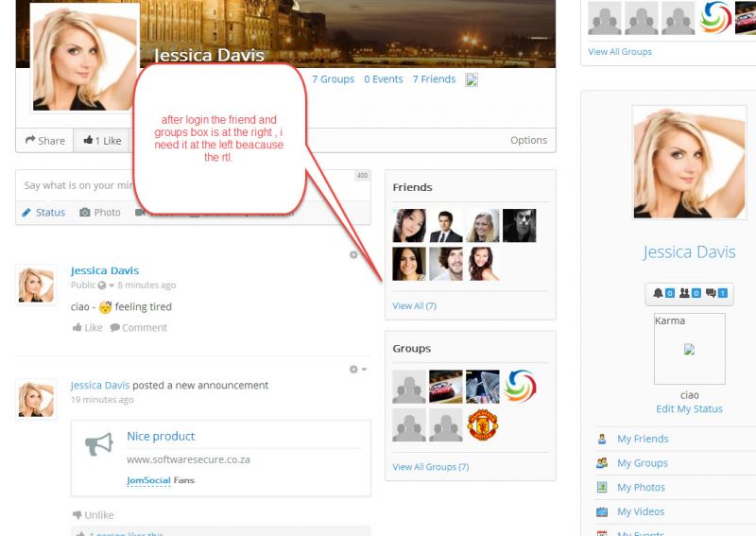Click View All Groups link at top right

point(620,52)
